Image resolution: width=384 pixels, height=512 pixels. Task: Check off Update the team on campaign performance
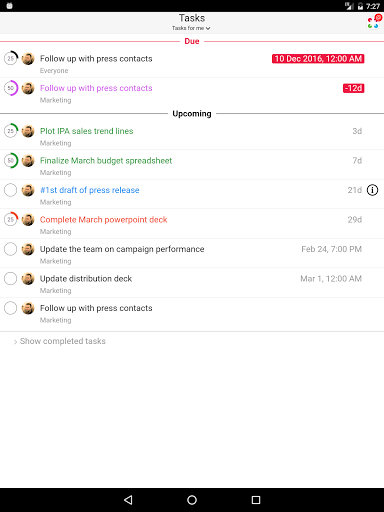10,249
